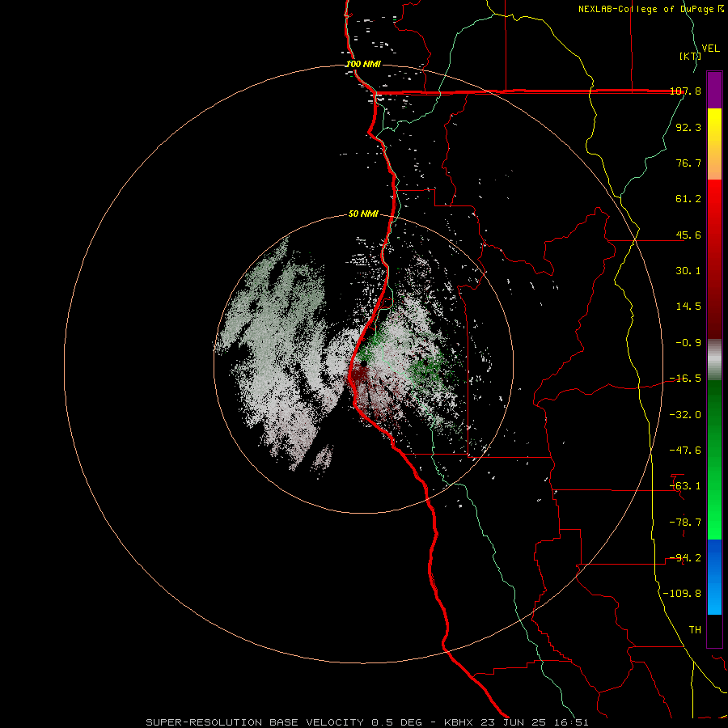Select the -78.7 legend value

[x=685, y=523]
